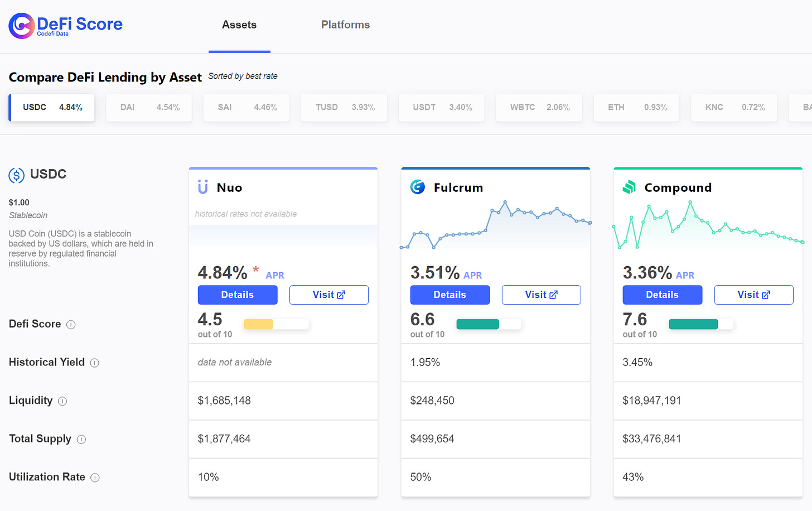812x511 pixels.
Task: Open the Utilization Rate info icon
Action: [x=95, y=478]
